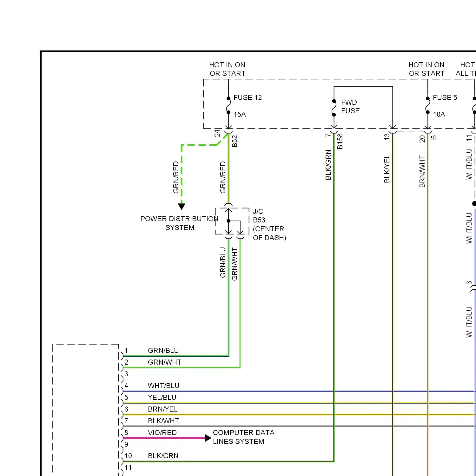476x476 pixels.
Task: Click the FUSE 5 label
Action: point(445,98)
